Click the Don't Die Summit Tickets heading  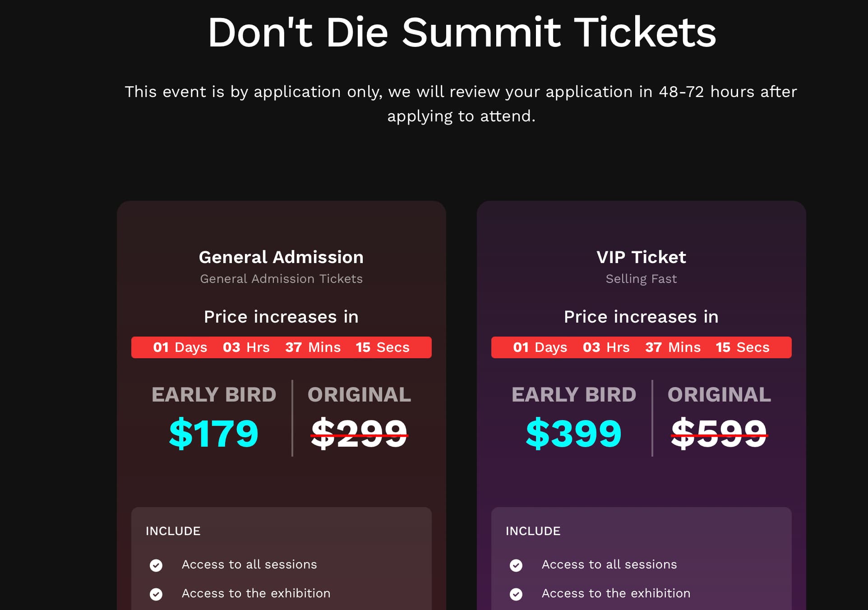coord(462,32)
